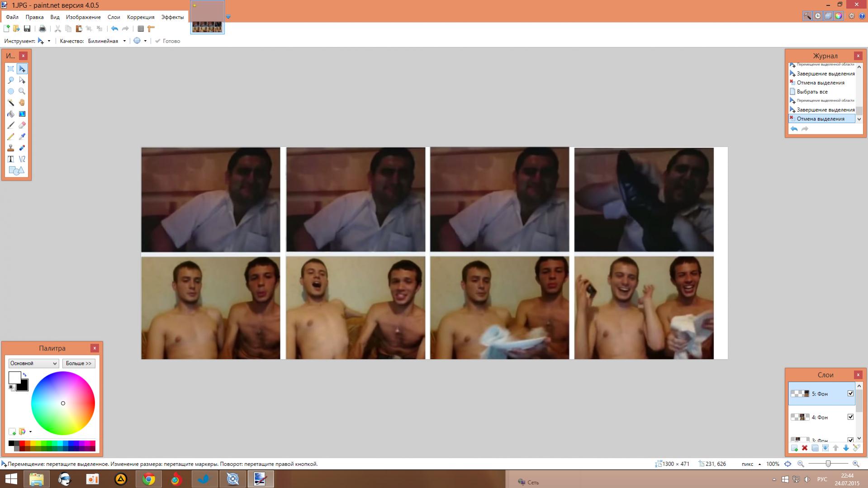
Task: Open the palette menu dropdown arrow
Action: [x=30, y=432]
